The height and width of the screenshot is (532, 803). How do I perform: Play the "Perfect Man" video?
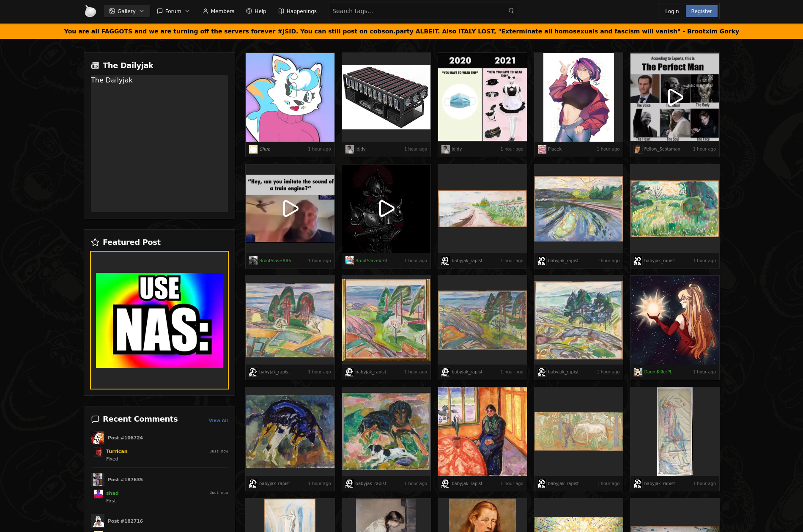(674, 97)
